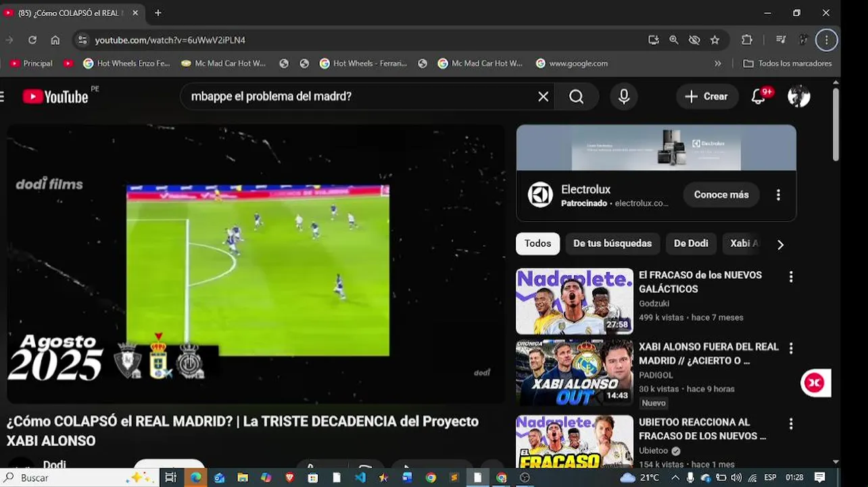
Task: Open the Electrolux ad three-dot menu
Action: pyautogui.click(x=778, y=195)
